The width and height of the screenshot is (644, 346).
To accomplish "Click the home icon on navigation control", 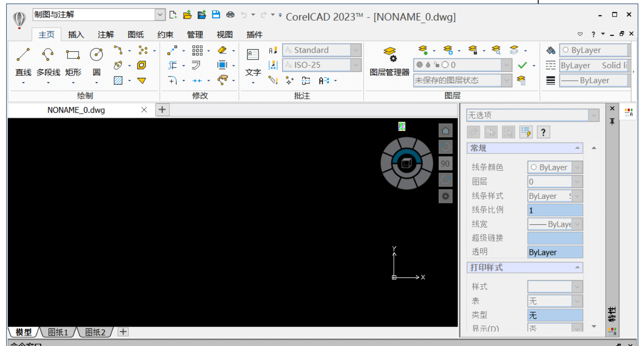I will (445, 130).
